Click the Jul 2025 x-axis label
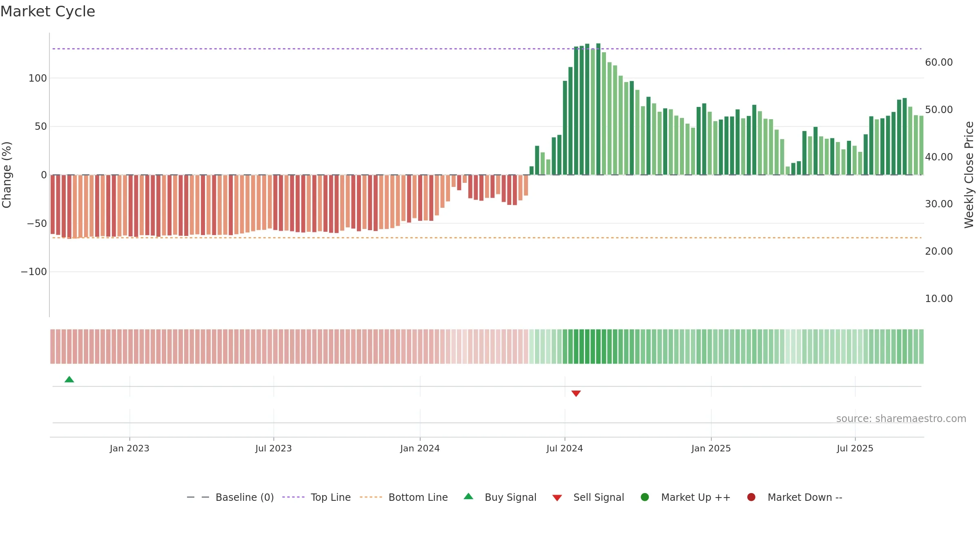Viewport: 980px width, 551px height. [x=855, y=449]
